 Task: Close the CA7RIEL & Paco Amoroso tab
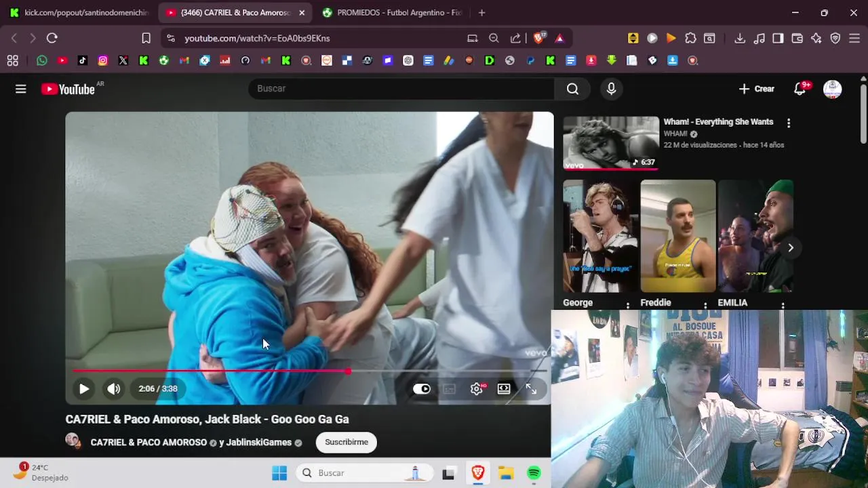click(302, 12)
